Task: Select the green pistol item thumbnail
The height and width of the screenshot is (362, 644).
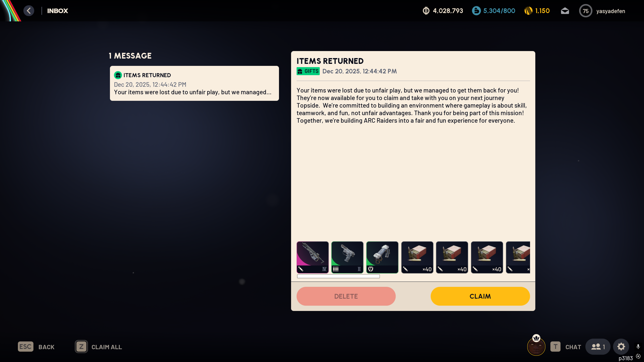Action: [x=347, y=257]
